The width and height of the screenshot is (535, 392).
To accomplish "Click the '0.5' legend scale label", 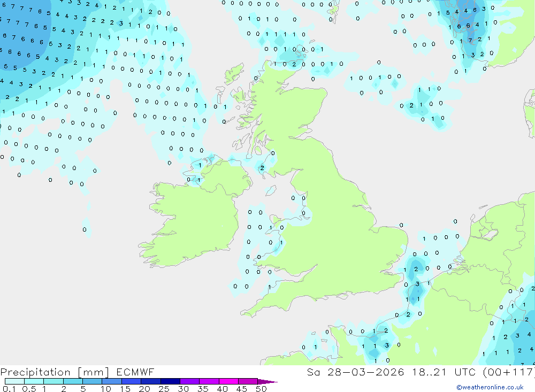I will click(29, 389).
